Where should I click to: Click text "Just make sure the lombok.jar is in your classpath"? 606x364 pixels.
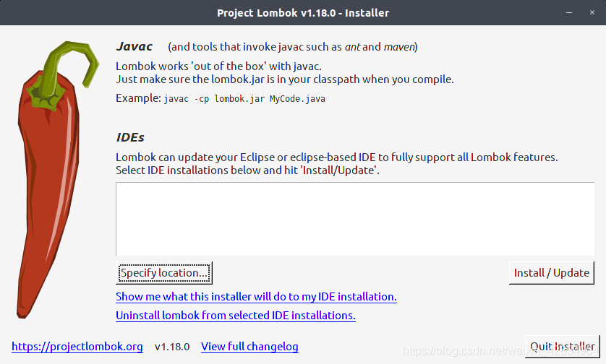[238, 79]
